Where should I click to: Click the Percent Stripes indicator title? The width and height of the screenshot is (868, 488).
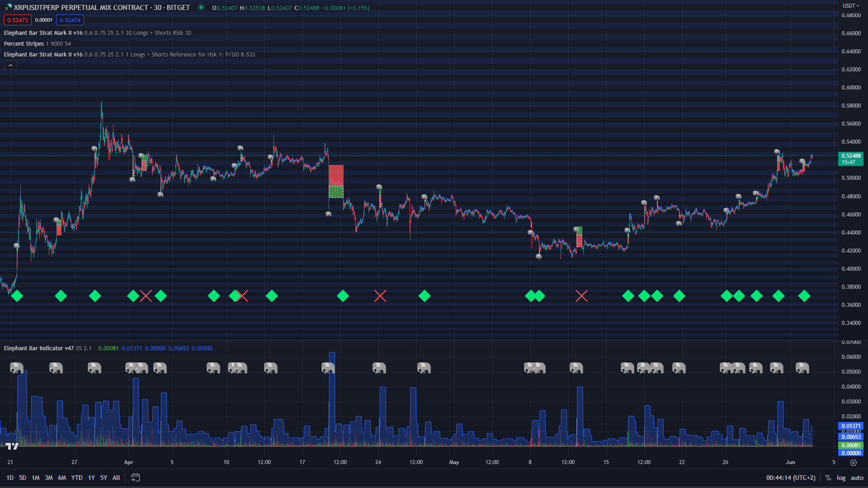24,44
